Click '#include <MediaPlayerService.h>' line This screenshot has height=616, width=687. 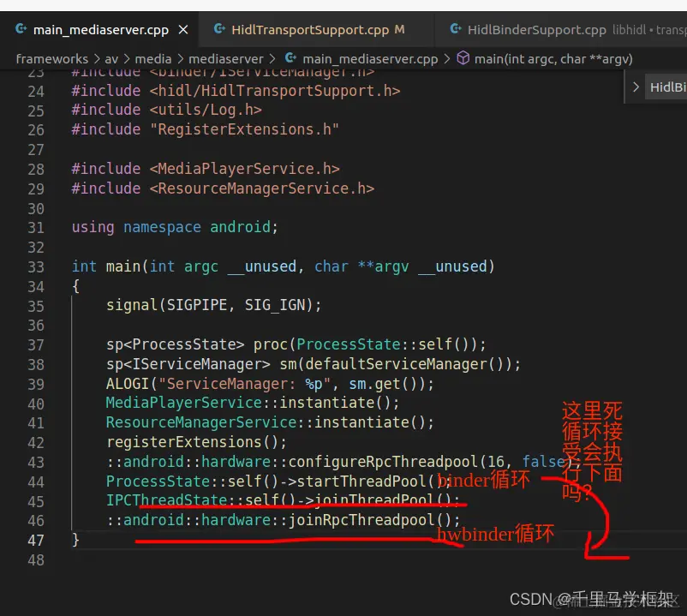(206, 169)
